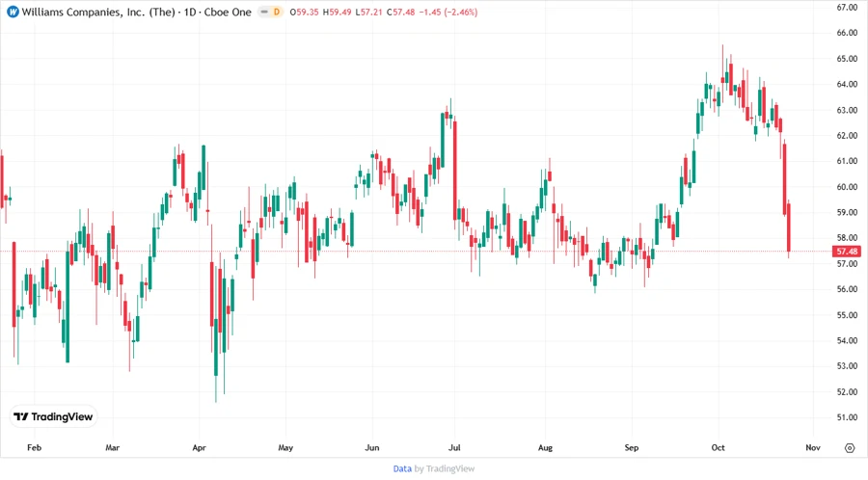868x480 pixels.
Task: Click the 62.00 price axis label
Action: 847,136
